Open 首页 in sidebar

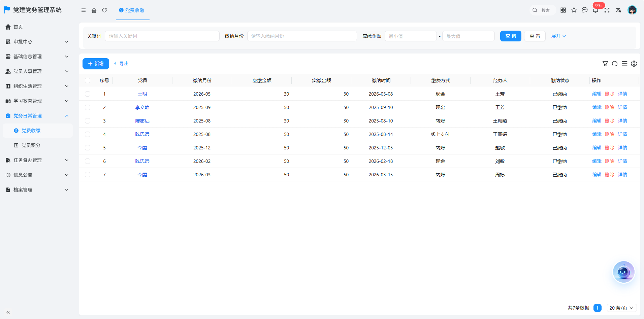click(37, 27)
